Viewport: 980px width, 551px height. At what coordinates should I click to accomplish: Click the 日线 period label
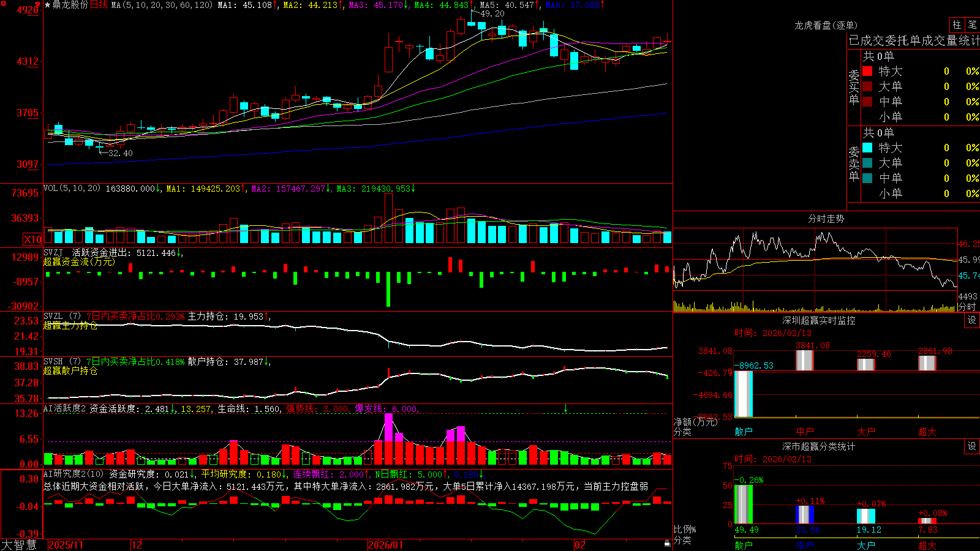coord(99,5)
